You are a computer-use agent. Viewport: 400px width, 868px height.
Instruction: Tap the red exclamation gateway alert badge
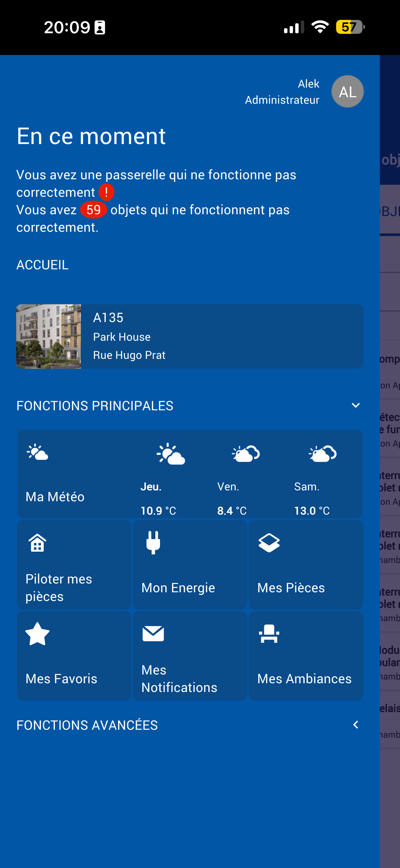(x=106, y=192)
